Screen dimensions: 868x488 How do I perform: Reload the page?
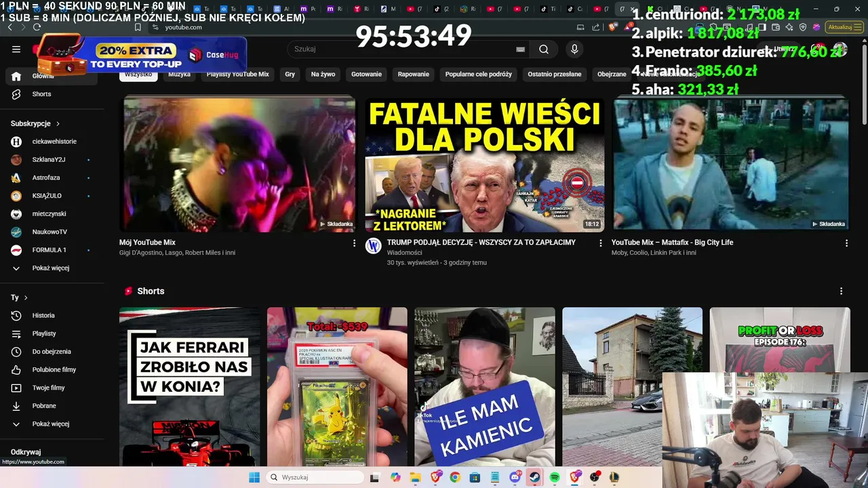37,27
